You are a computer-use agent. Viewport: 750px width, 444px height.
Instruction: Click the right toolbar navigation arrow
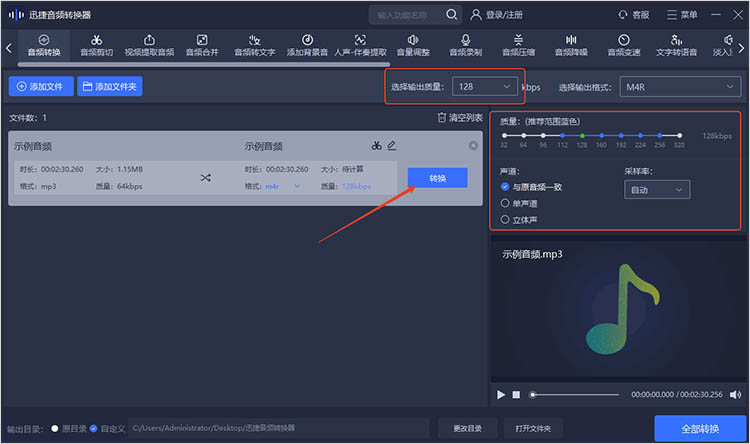tap(741, 48)
